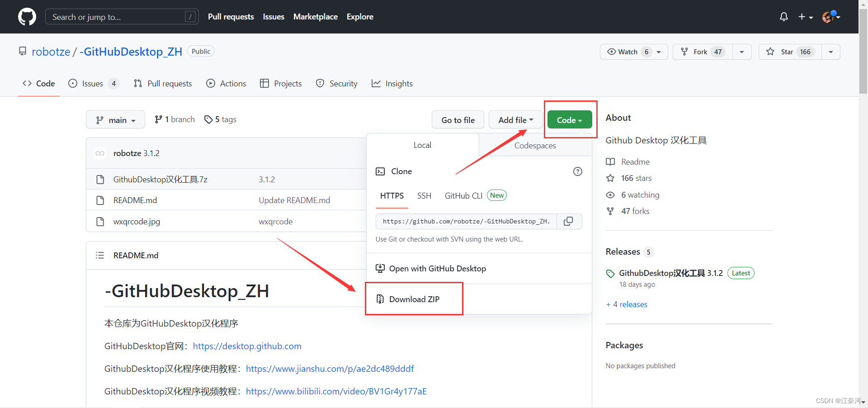Open GithubDesktop汉化工具 3.1.2 release

coord(671,273)
